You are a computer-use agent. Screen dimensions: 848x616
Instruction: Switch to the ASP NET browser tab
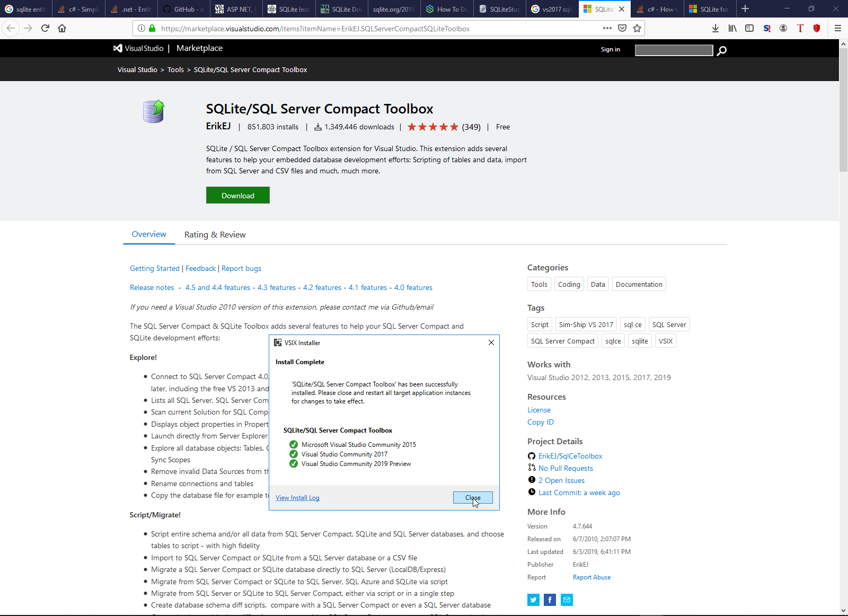pyautogui.click(x=236, y=9)
